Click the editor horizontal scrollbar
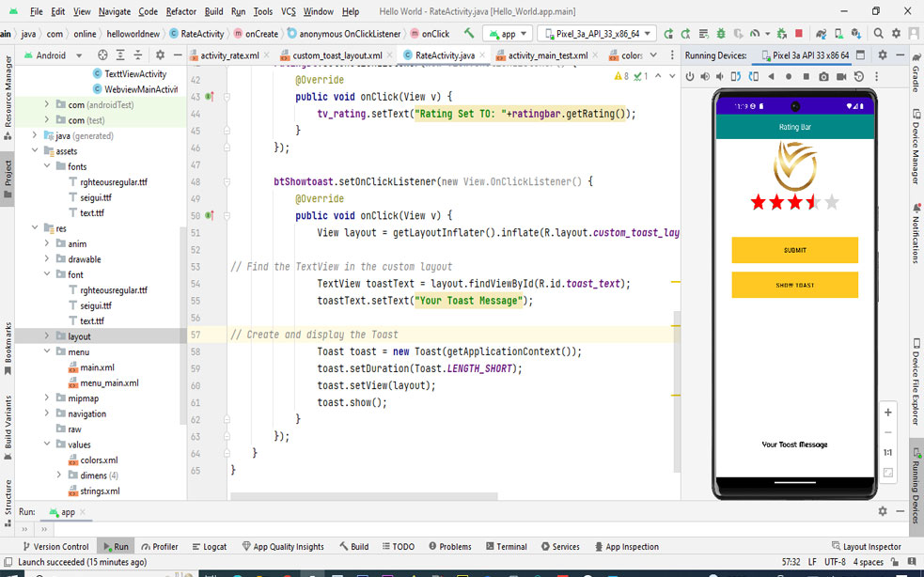The image size is (924, 577). (364, 496)
